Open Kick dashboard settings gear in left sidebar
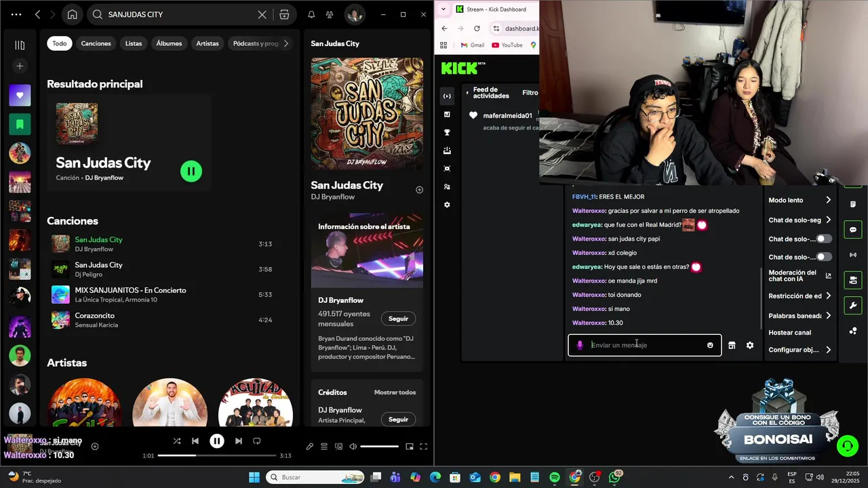Image resolution: width=868 pixels, height=488 pixels. (447, 205)
